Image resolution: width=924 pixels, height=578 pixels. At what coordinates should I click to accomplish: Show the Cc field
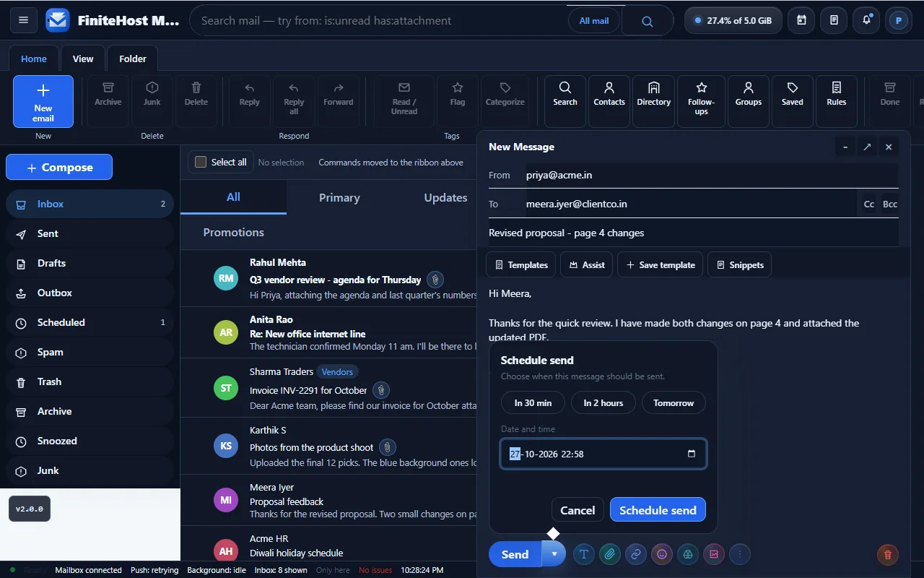(x=869, y=204)
